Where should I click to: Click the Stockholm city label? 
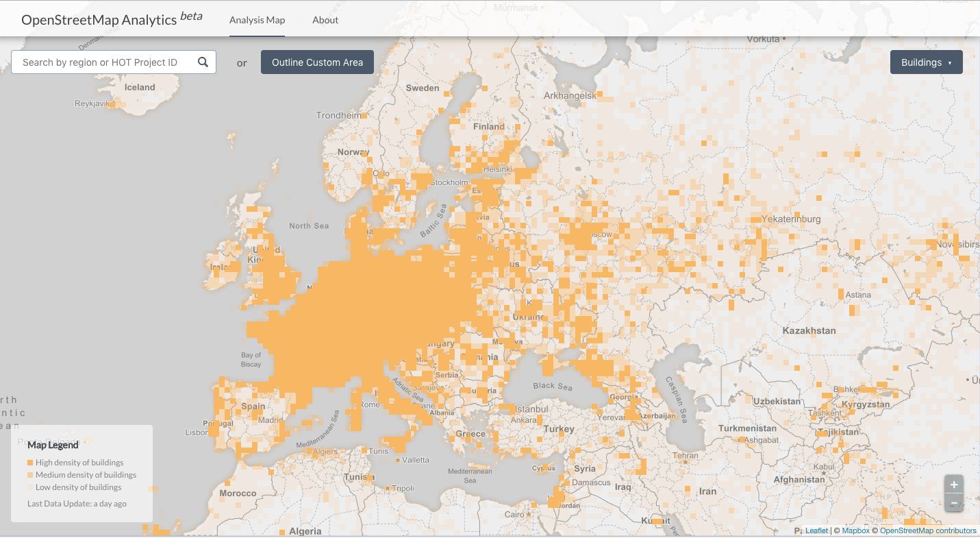449,182
